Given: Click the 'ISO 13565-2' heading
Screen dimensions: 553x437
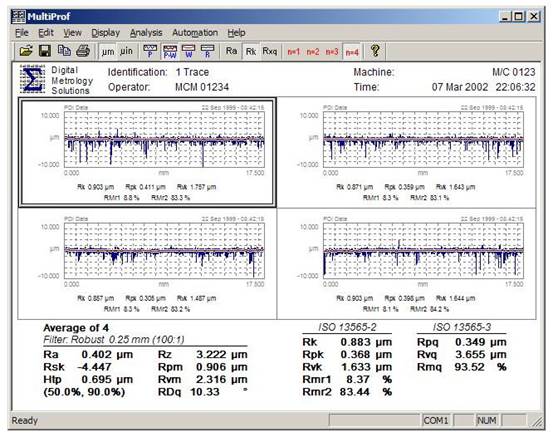Looking at the screenshot, I should point(347,327).
